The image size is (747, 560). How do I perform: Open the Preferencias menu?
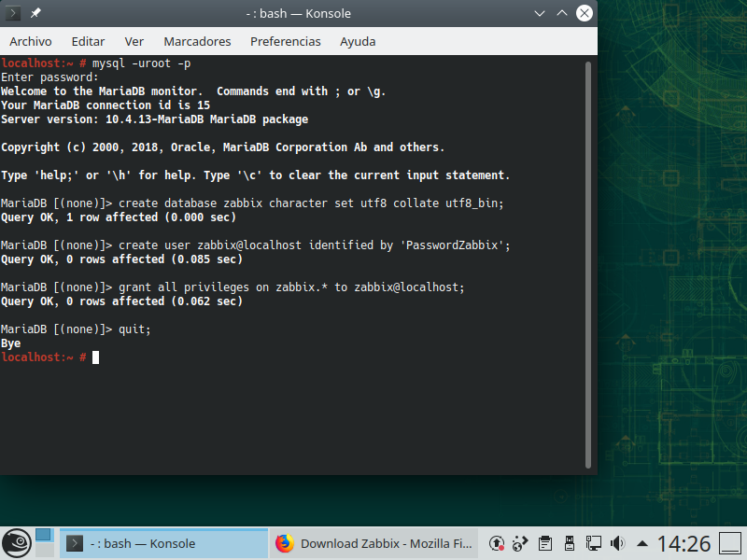click(286, 41)
